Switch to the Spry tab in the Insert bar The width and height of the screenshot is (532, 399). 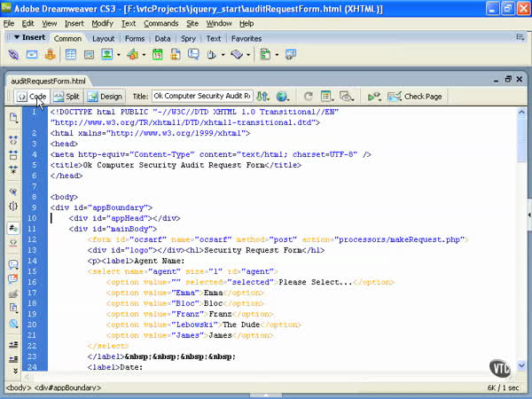pos(187,39)
